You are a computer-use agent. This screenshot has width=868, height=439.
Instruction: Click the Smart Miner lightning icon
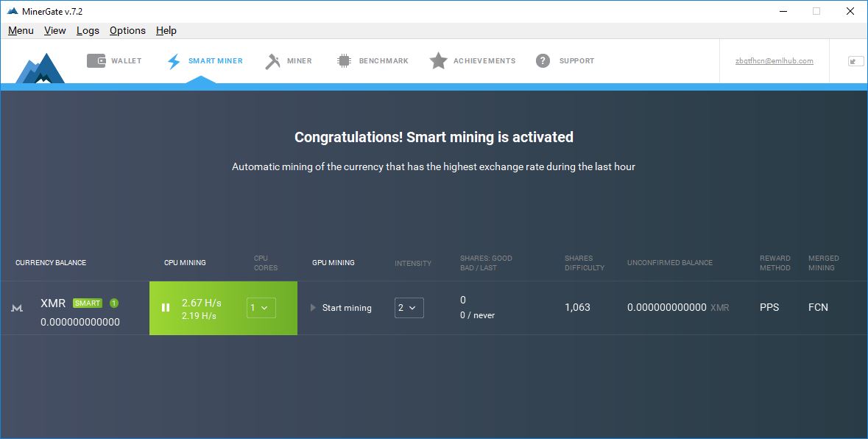pyautogui.click(x=173, y=61)
